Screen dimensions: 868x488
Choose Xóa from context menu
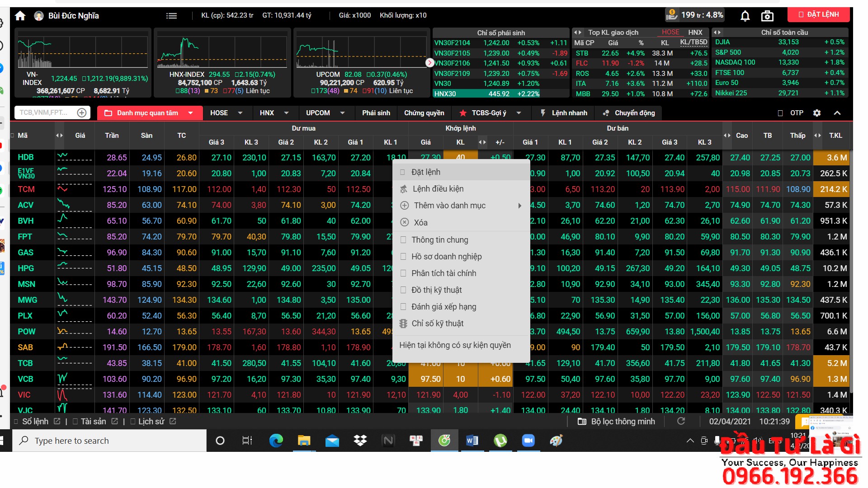[420, 222]
